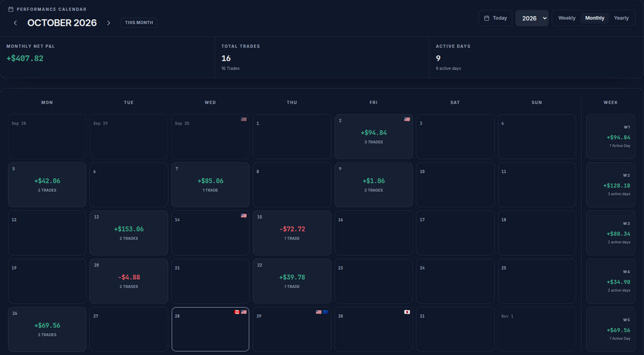Switch to the Yearly view tab
Image resolution: width=644 pixels, height=355 pixels.
point(621,18)
